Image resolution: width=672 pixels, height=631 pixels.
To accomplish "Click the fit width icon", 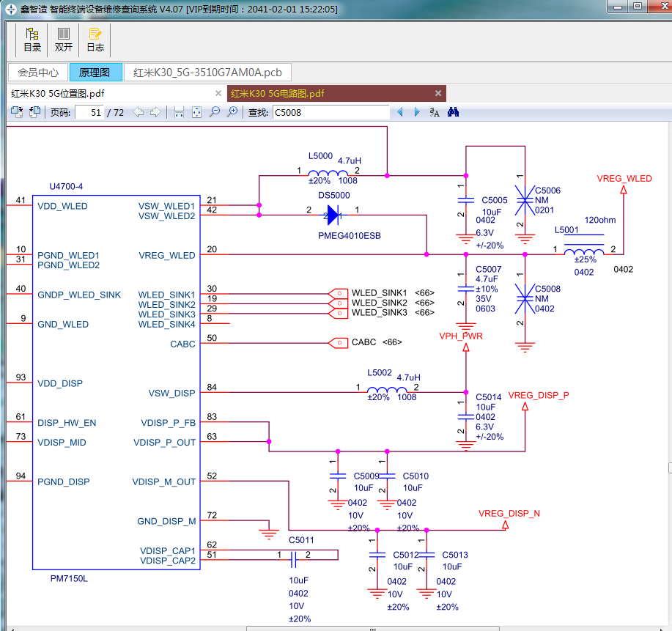I will click(x=179, y=112).
